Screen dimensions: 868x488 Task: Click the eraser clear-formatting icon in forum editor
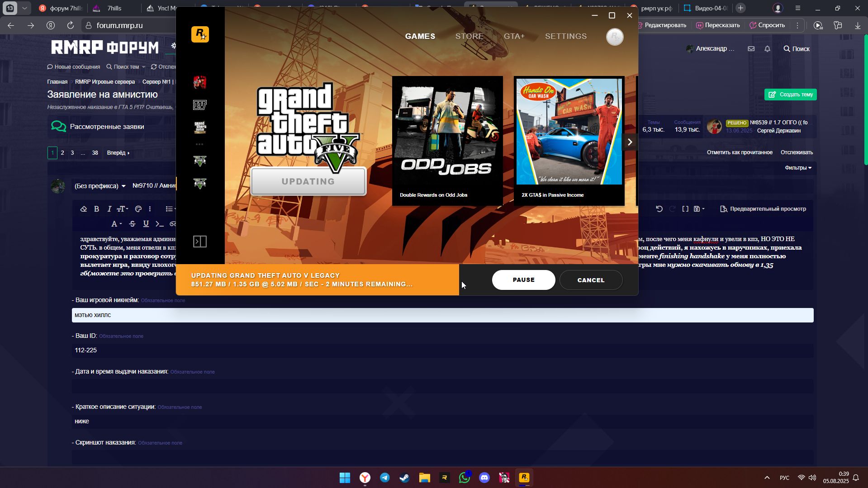pyautogui.click(x=83, y=209)
